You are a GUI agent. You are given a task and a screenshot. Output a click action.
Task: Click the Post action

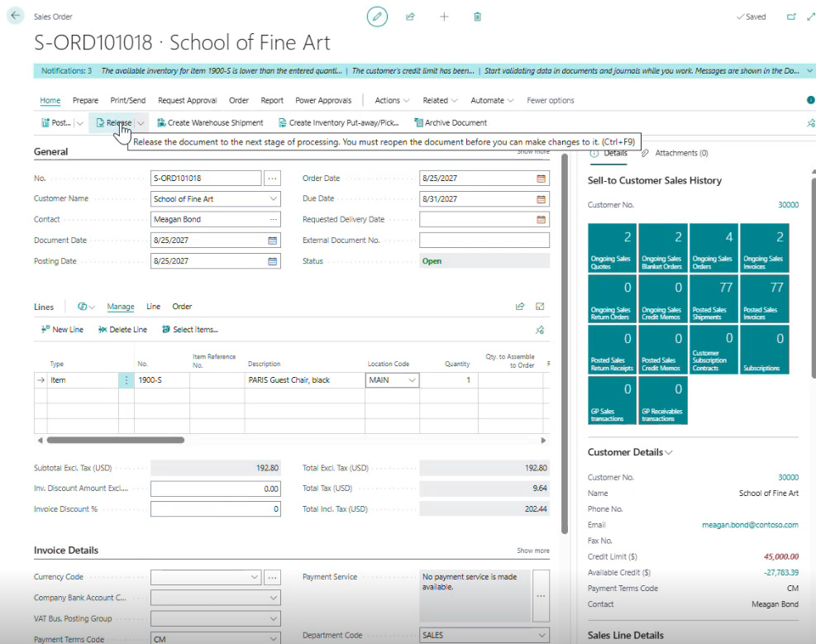[x=56, y=123]
